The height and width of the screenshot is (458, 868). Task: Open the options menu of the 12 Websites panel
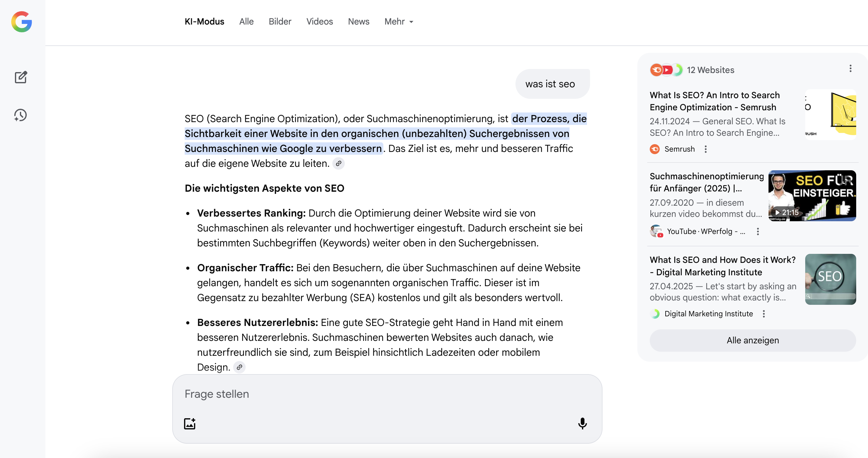tap(850, 69)
